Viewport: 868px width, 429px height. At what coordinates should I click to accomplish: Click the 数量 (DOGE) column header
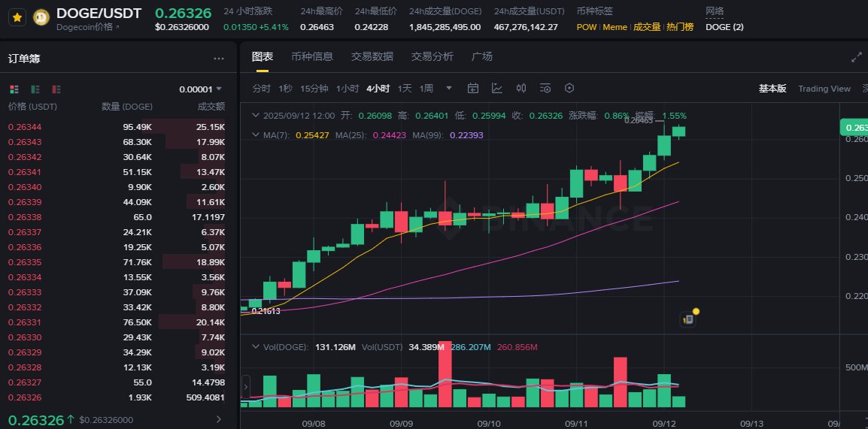(127, 107)
